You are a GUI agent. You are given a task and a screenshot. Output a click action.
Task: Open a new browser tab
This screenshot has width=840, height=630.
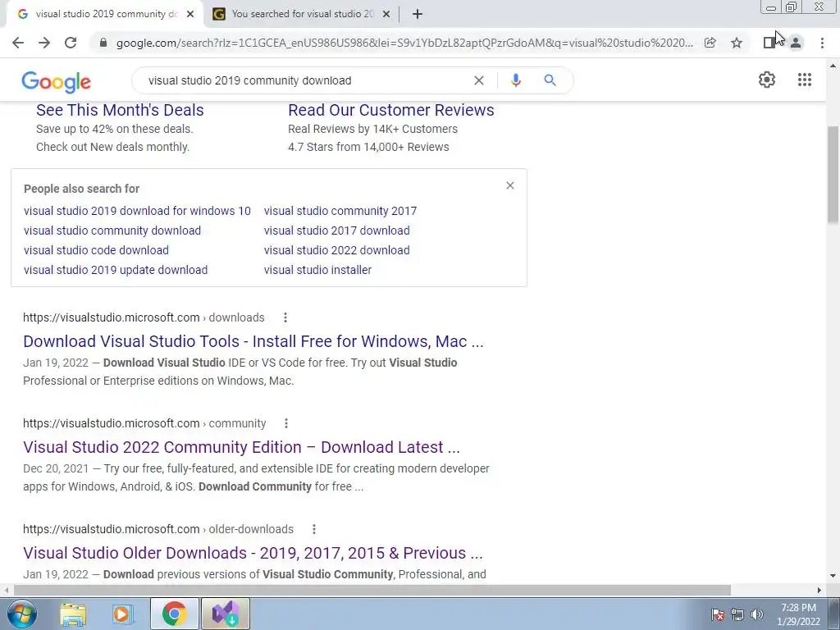pyautogui.click(x=418, y=15)
